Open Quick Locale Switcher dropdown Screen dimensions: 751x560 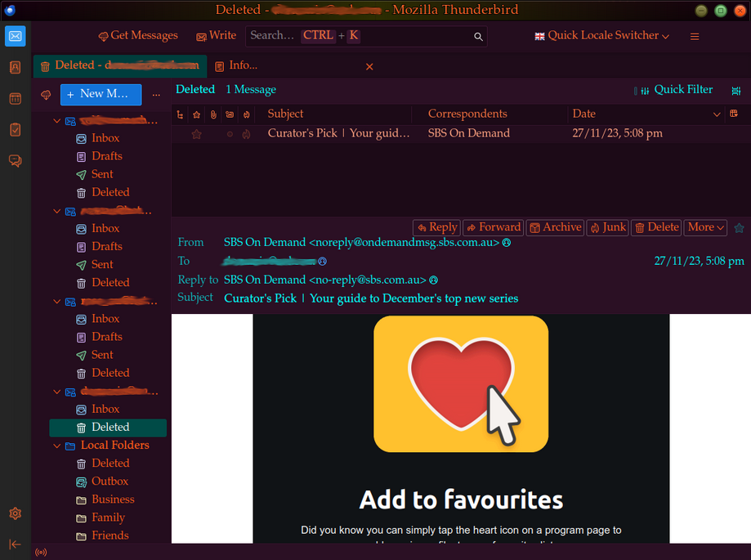pos(602,36)
